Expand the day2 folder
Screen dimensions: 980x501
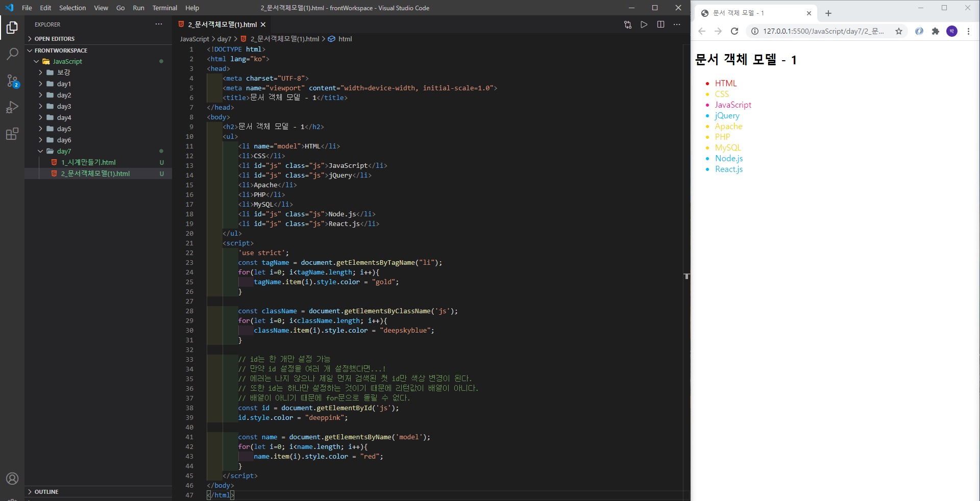(98, 95)
